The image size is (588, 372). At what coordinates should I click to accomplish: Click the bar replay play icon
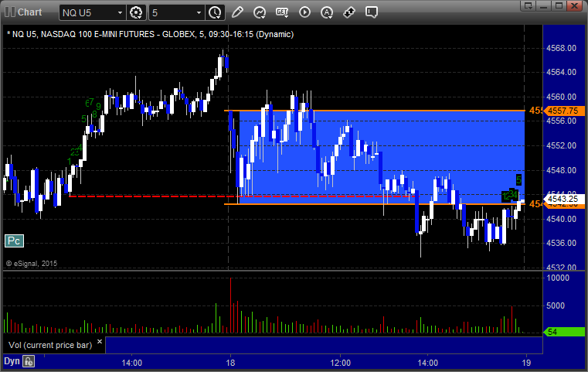point(304,12)
